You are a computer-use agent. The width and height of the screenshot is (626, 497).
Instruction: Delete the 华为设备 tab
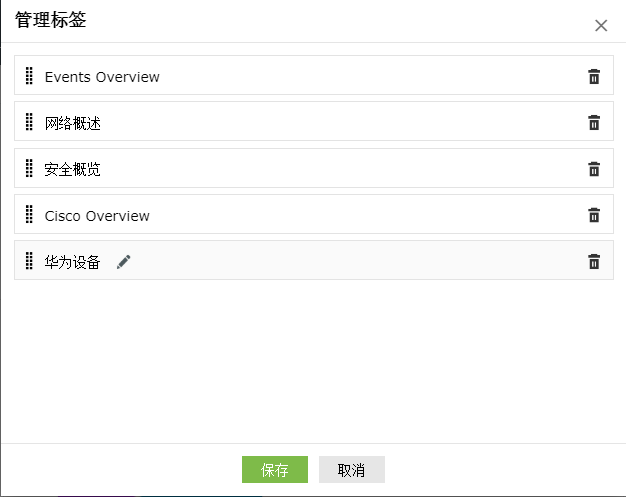(594, 262)
